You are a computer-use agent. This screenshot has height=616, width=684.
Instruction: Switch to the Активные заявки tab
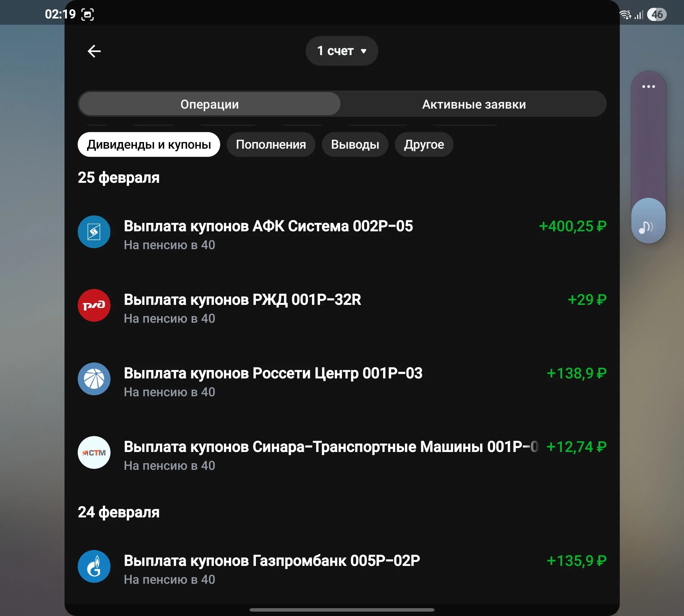click(x=474, y=104)
